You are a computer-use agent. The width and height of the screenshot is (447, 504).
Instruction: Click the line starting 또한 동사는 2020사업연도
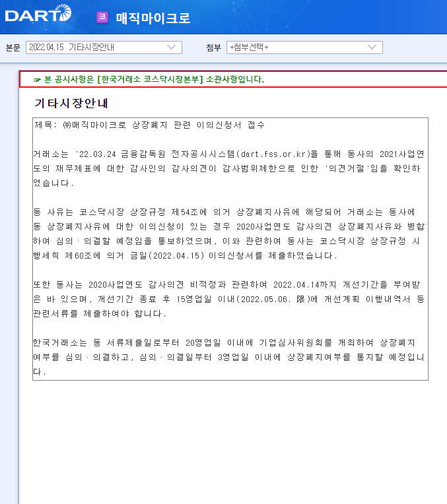[227, 285]
